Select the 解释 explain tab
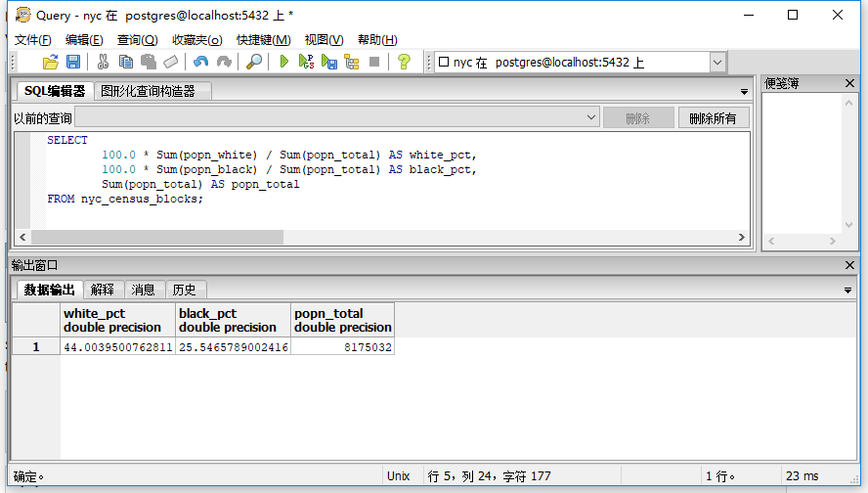 pyautogui.click(x=103, y=290)
